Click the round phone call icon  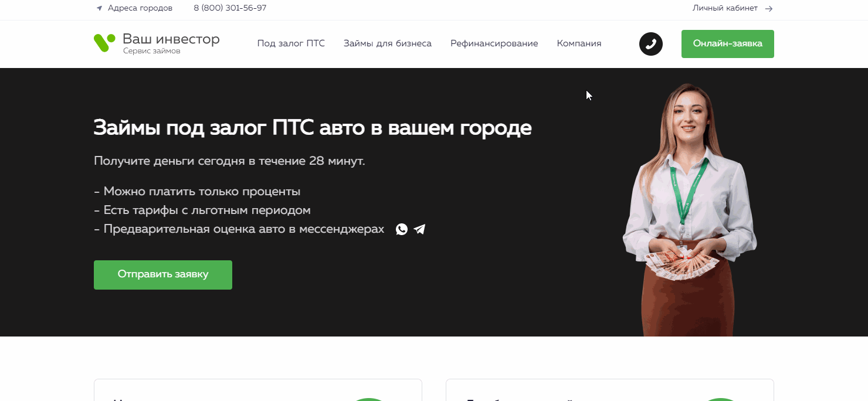click(650, 44)
